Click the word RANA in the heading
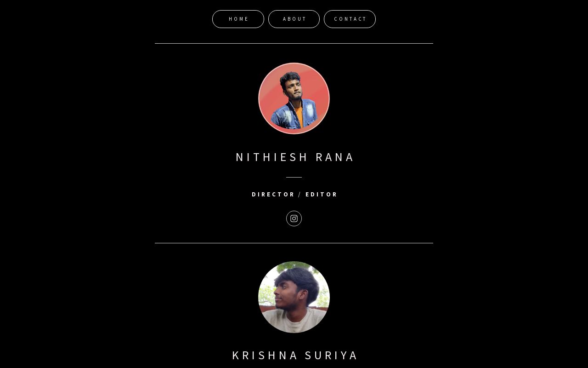588x368 pixels. (x=335, y=157)
